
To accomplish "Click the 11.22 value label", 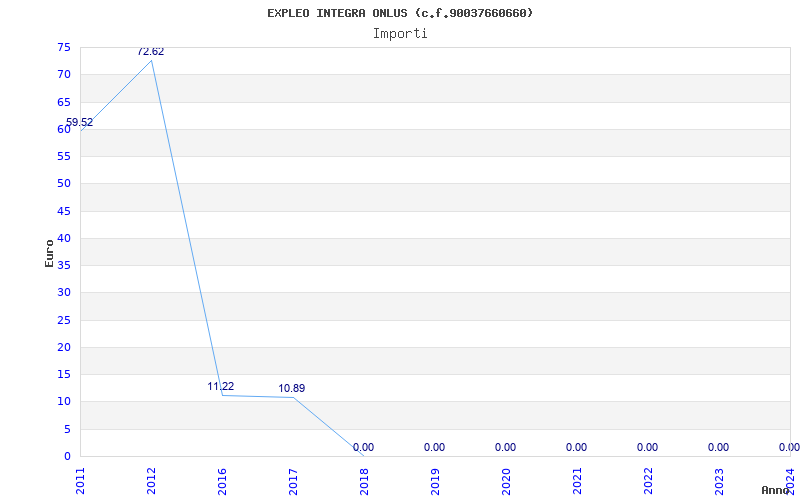I will click(221, 387).
